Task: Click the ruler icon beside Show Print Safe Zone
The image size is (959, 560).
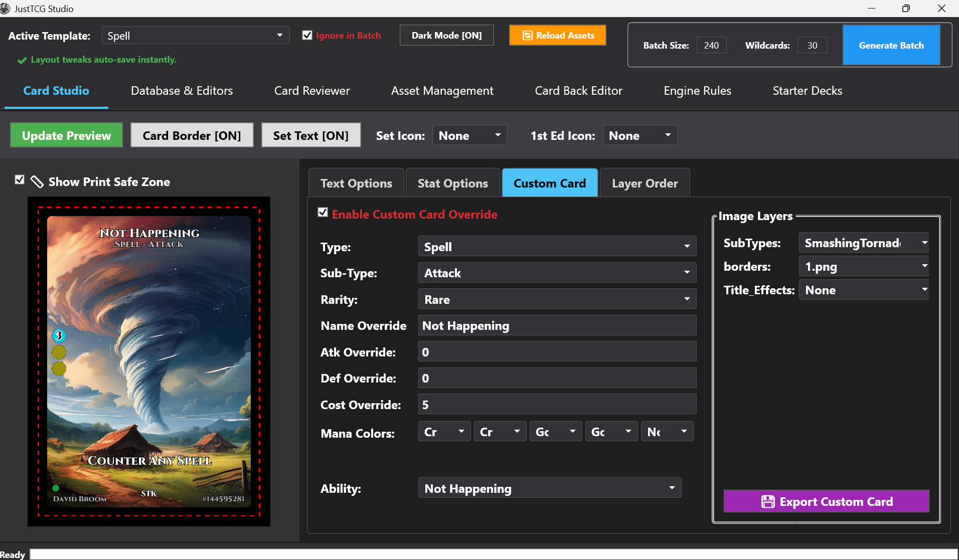Action: click(x=37, y=181)
